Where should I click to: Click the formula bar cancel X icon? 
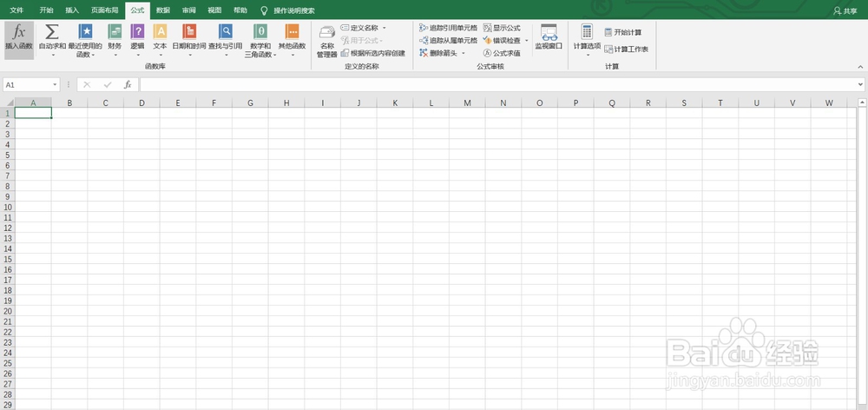(x=87, y=85)
